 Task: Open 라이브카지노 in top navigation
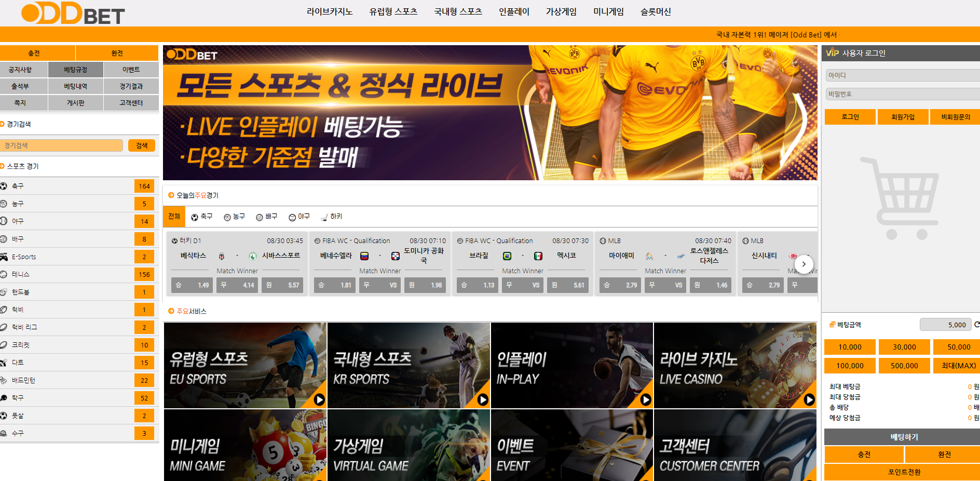330,12
